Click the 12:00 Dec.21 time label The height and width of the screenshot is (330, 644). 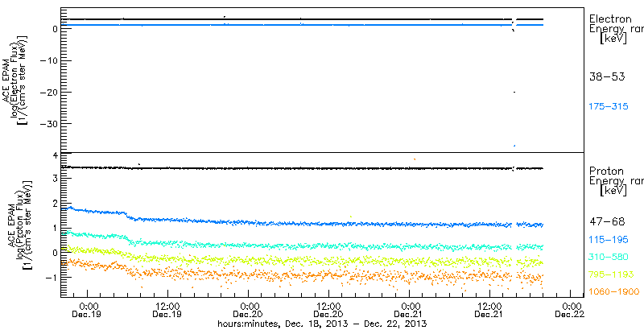[x=490, y=311]
